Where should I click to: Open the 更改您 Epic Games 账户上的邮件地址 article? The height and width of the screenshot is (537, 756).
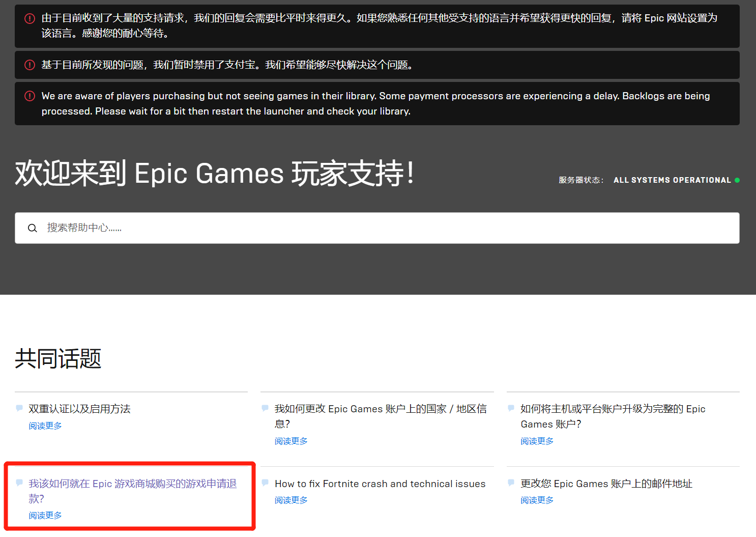(x=606, y=484)
